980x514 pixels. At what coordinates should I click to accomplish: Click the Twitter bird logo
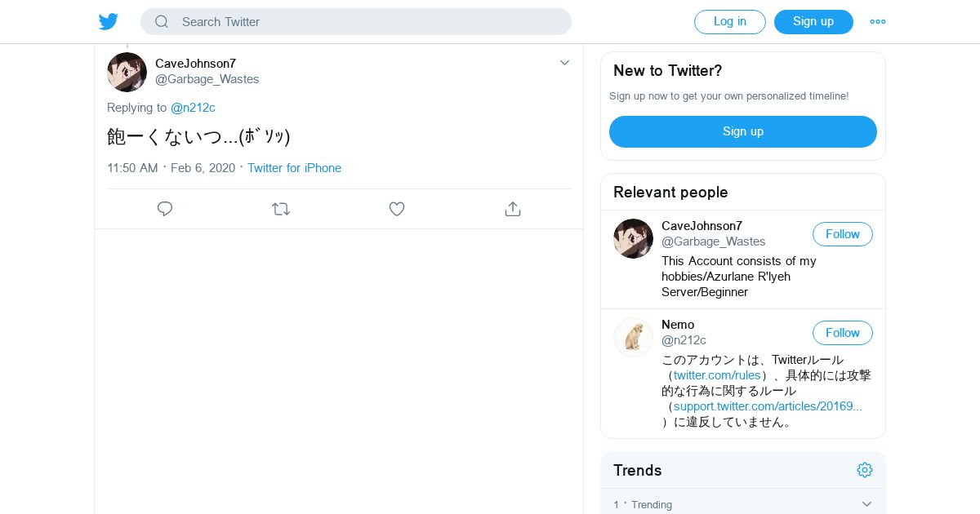tap(109, 22)
